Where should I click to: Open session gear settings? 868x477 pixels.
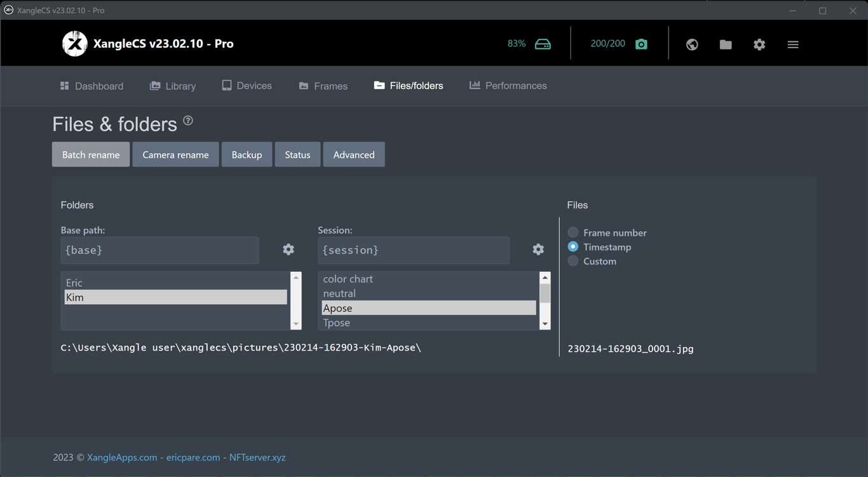click(538, 250)
